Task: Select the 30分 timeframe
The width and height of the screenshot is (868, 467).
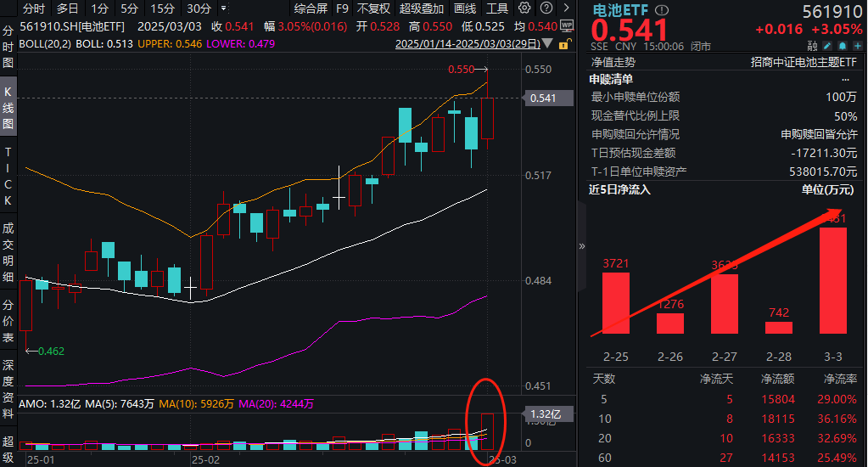Action: [199, 8]
